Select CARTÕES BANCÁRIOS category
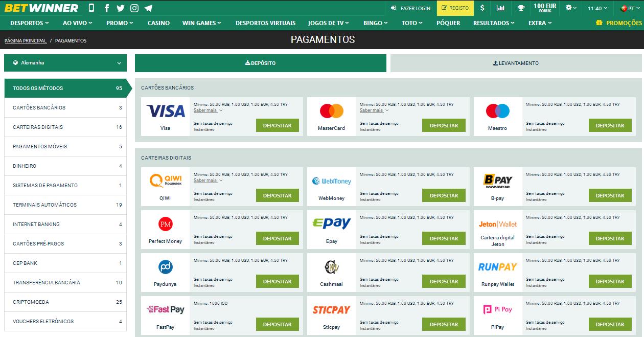 tap(65, 107)
